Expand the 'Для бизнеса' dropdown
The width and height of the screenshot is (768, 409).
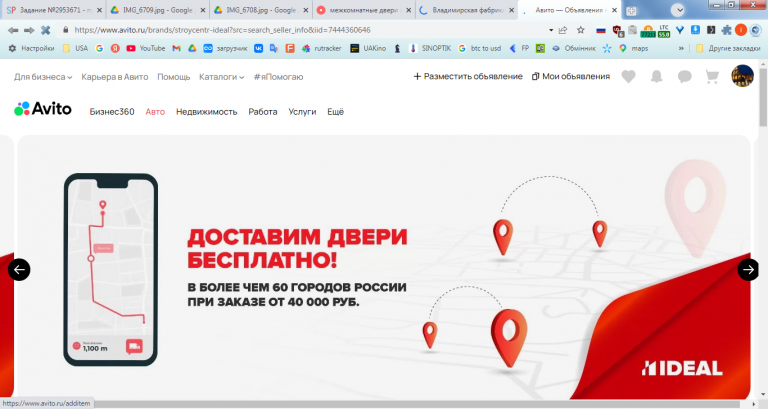click(x=43, y=77)
